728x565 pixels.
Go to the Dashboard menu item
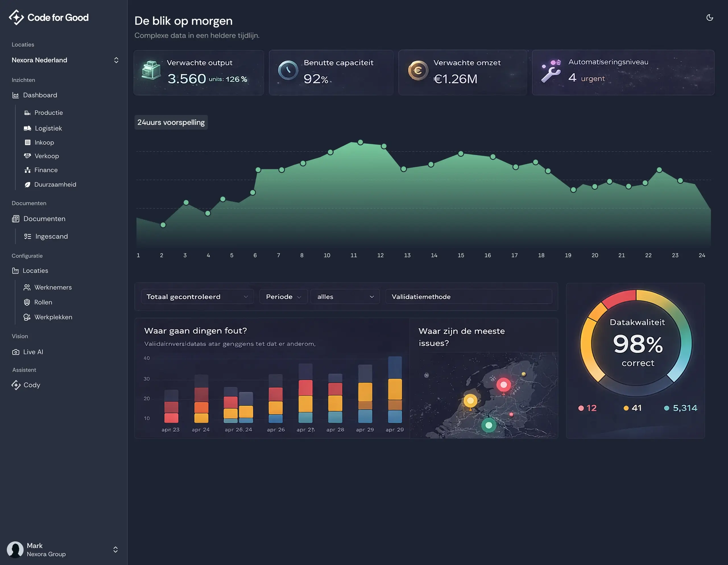click(x=40, y=95)
